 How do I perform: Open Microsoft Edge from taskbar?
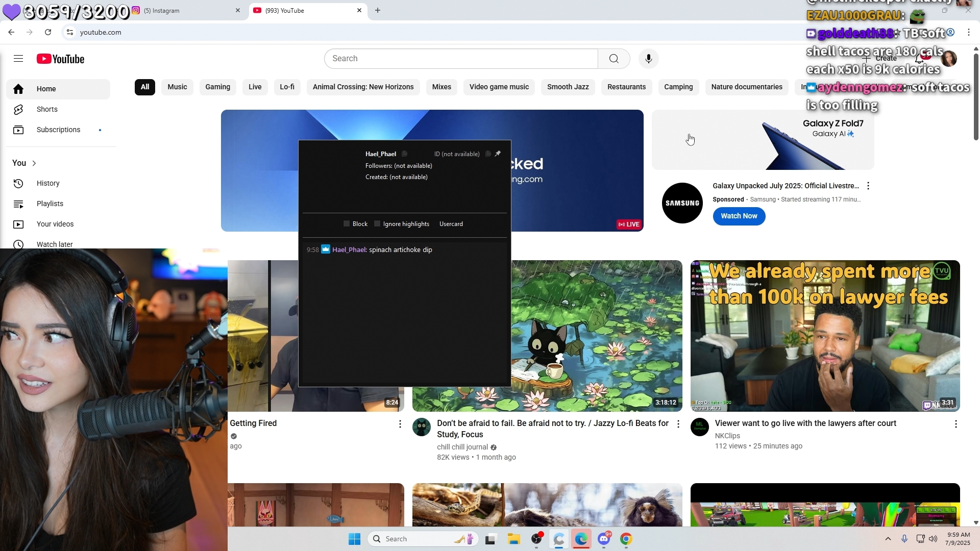[x=581, y=539]
